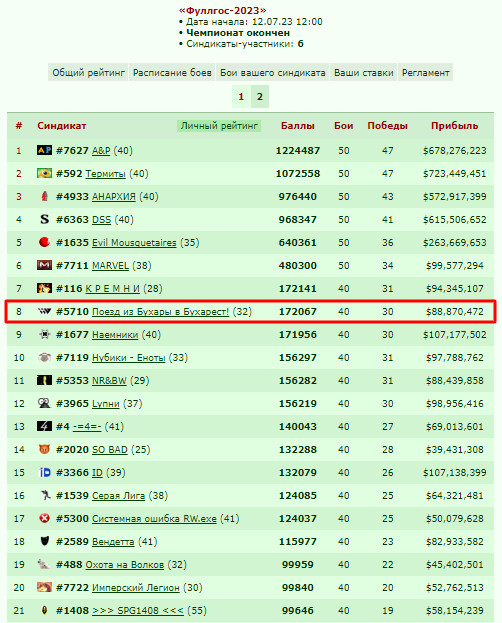This screenshot has width=502, height=623.
Task: Click the Вендетта syndicate emblem icon
Action: coord(44,542)
